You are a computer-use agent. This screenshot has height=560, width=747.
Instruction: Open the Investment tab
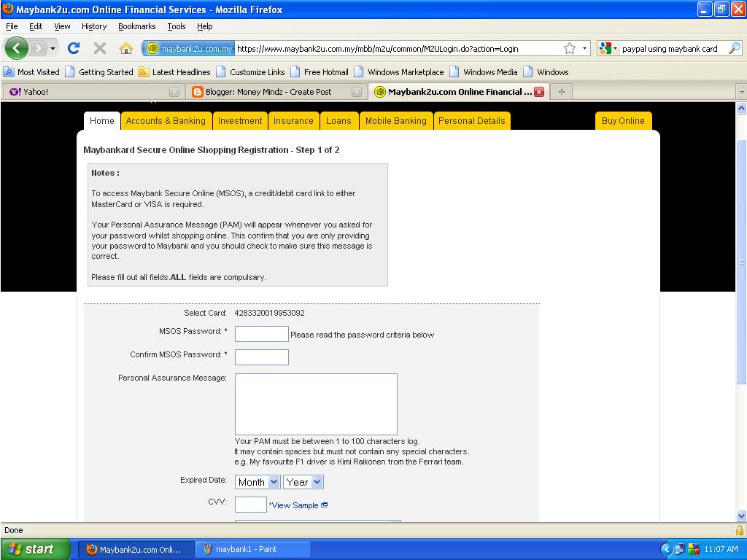pyautogui.click(x=240, y=121)
